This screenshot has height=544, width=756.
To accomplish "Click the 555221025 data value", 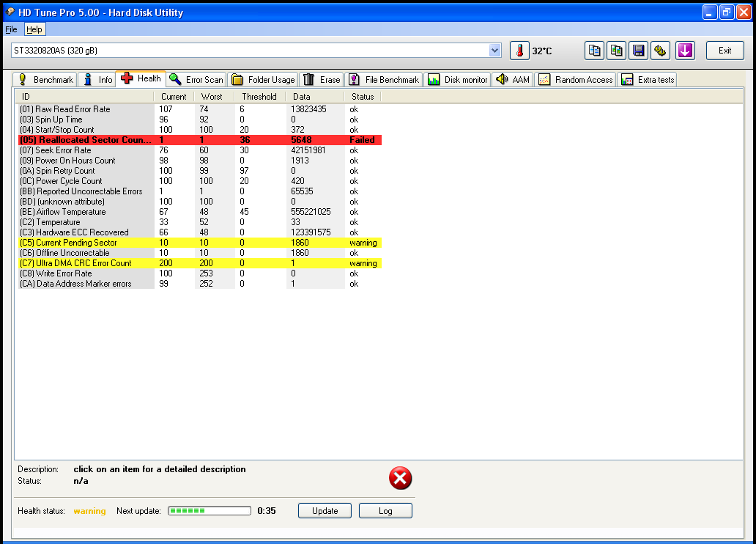I will click(311, 212).
